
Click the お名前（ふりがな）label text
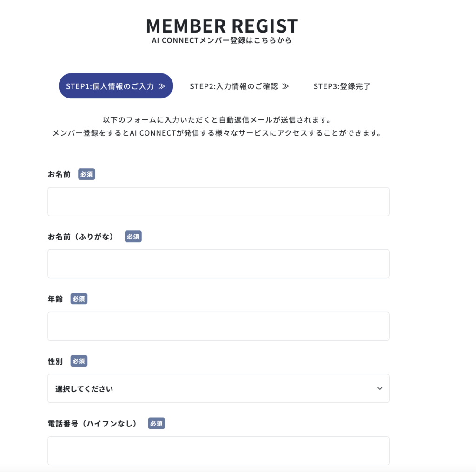point(81,236)
